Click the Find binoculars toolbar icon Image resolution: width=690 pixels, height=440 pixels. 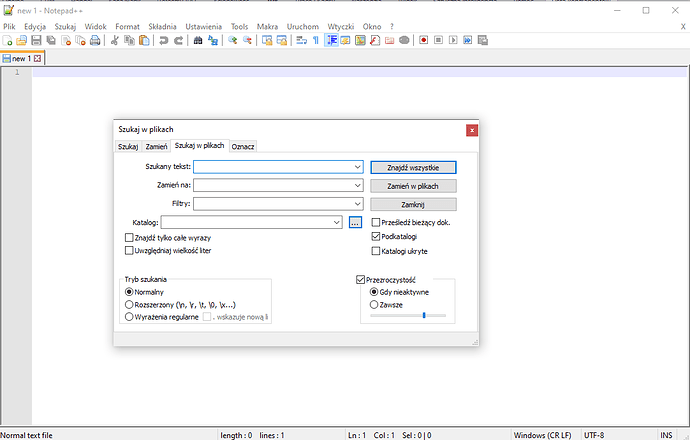coord(198,41)
